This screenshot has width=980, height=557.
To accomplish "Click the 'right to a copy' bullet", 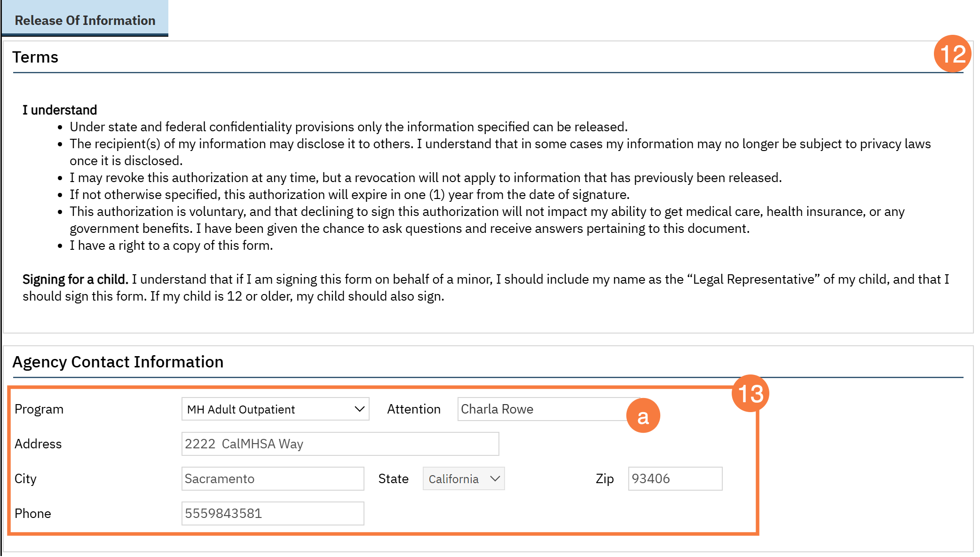I will click(171, 246).
